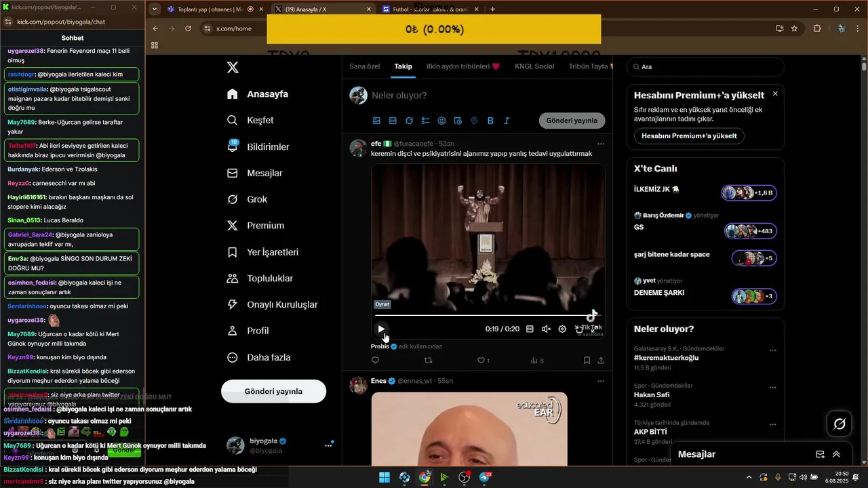This screenshot has height=488, width=868.
Task: Open Mesajlar in the sidebar
Action: click(x=254, y=173)
